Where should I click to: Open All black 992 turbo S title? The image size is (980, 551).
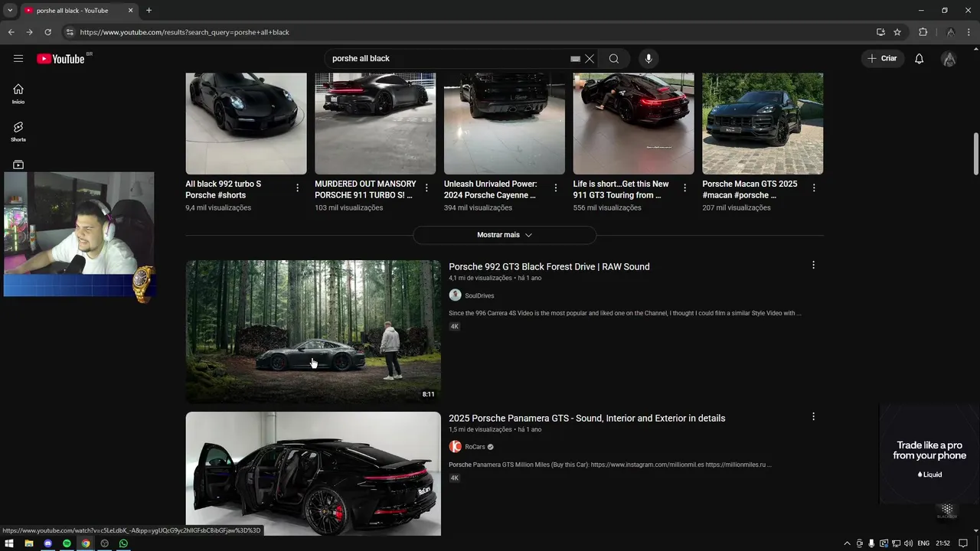pyautogui.click(x=224, y=189)
